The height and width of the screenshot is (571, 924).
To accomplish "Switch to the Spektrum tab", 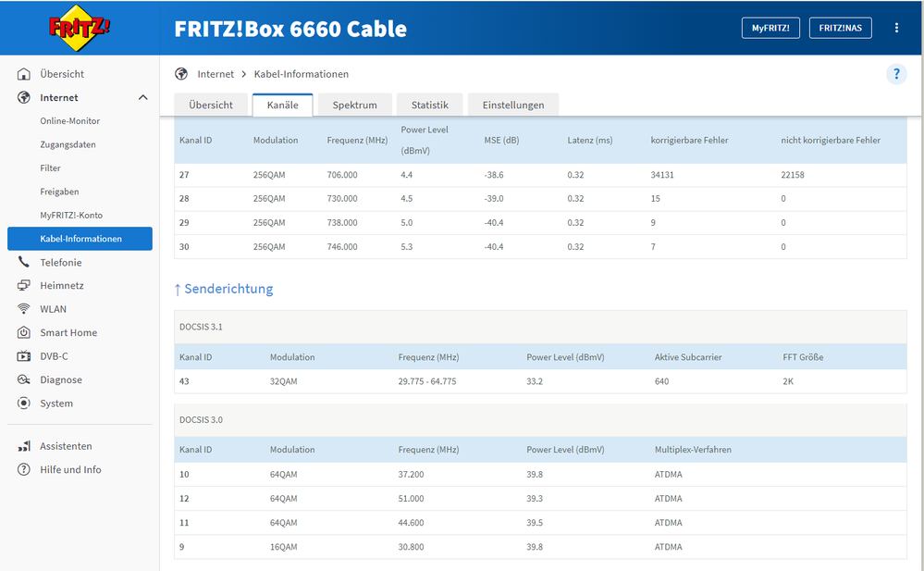I will (354, 105).
